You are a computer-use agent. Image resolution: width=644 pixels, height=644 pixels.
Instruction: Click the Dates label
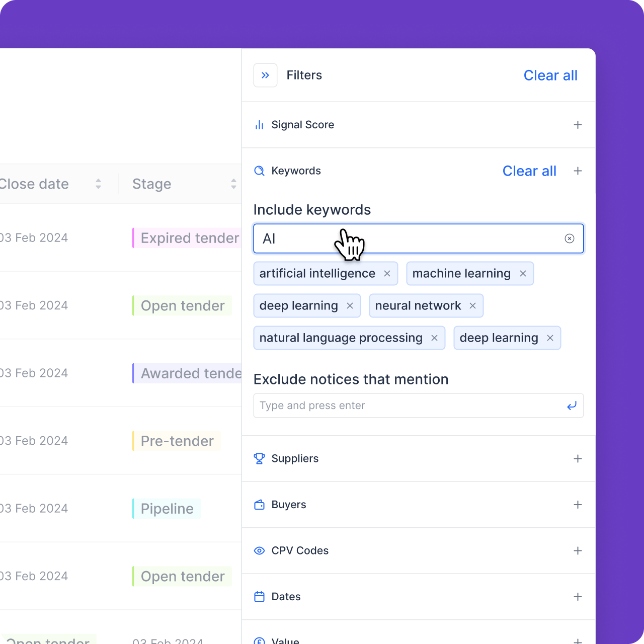click(286, 597)
